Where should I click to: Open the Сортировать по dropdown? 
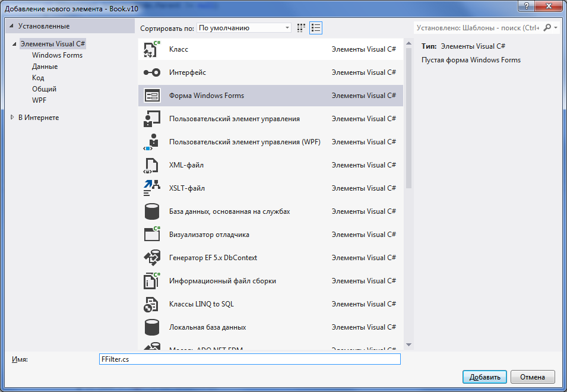click(x=244, y=28)
